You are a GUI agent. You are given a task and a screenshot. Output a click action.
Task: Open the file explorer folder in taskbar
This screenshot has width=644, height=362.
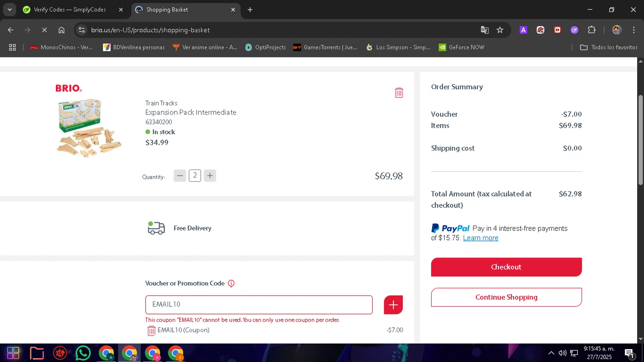[37, 353]
